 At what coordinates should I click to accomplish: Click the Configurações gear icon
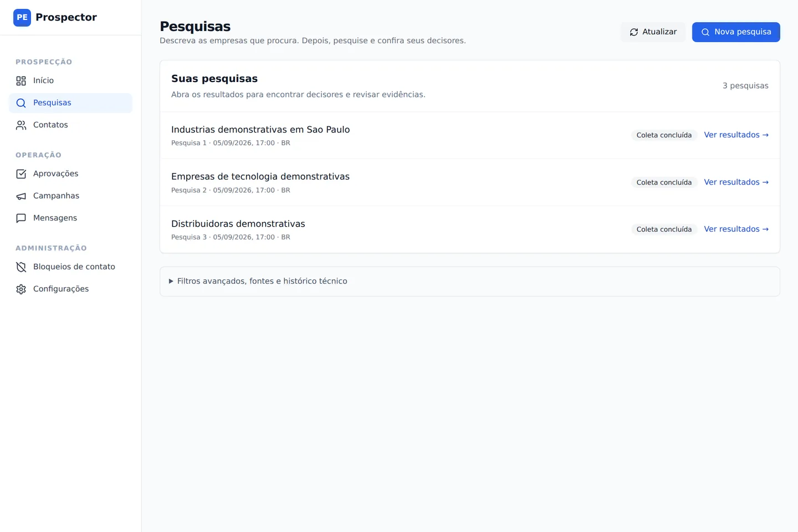21,289
